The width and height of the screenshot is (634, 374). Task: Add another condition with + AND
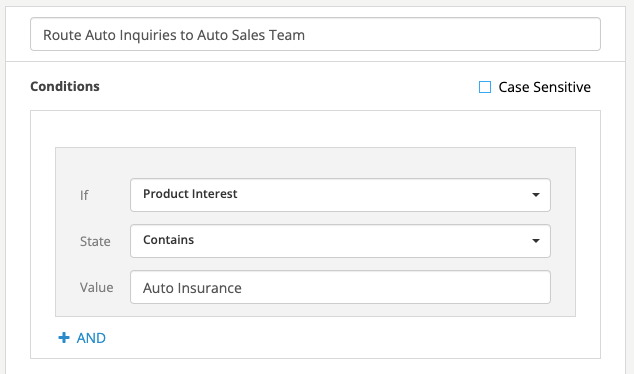coord(82,338)
